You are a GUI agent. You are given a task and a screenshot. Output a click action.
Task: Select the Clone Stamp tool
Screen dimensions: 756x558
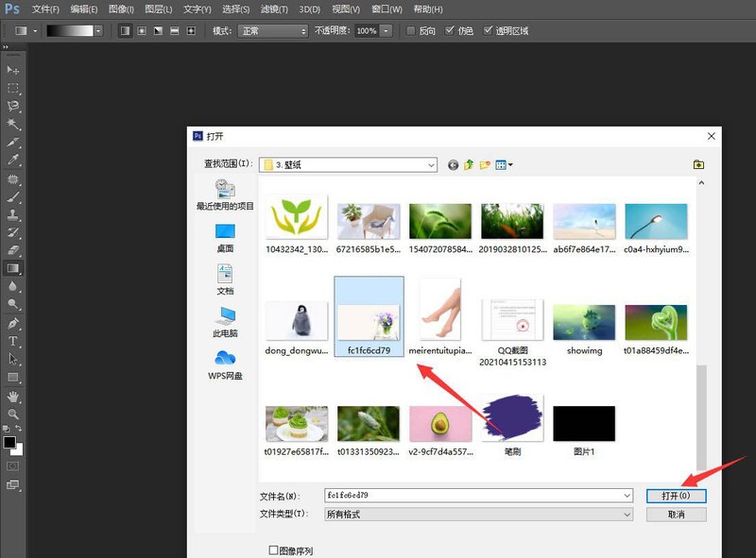13,215
